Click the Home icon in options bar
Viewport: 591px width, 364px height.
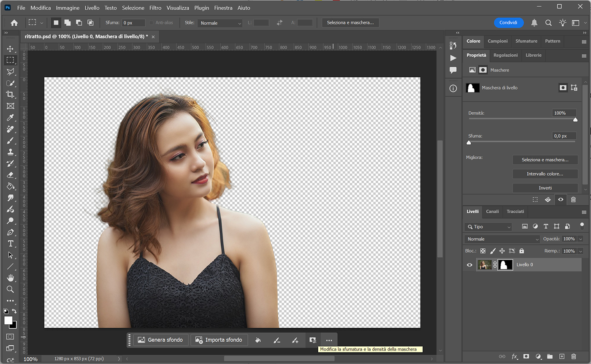coord(14,23)
